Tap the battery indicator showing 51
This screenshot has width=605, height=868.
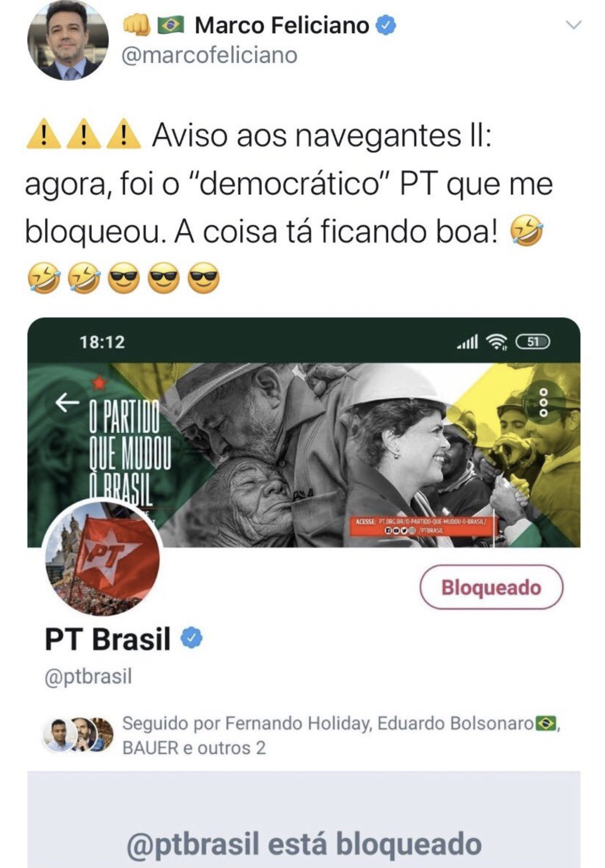point(533,342)
